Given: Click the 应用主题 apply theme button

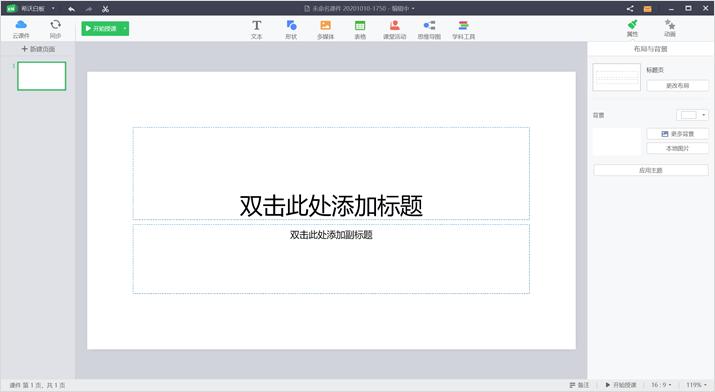Looking at the screenshot, I should 651,170.
